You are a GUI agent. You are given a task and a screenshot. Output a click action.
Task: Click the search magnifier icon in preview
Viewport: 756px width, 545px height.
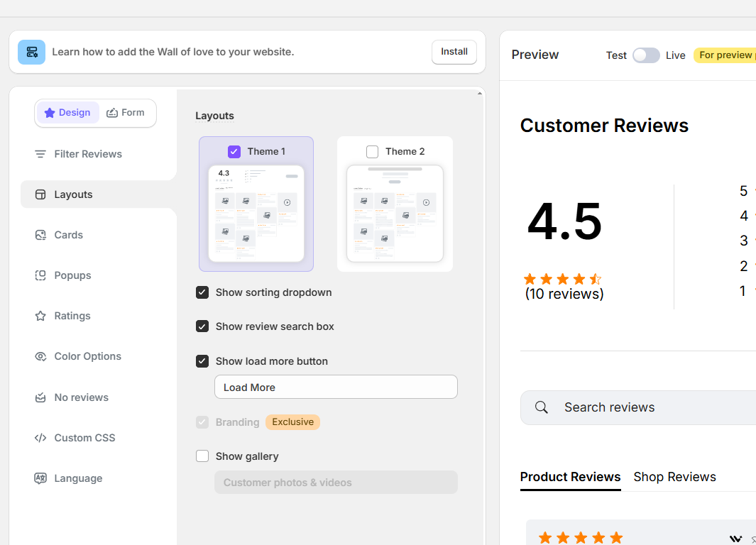[x=542, y=407]
